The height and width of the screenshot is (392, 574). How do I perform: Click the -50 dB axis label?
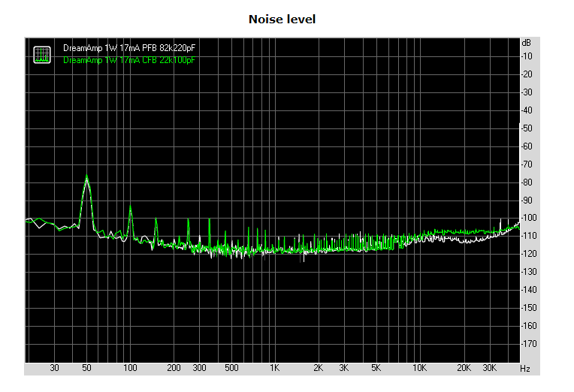[x=527, y=128]
